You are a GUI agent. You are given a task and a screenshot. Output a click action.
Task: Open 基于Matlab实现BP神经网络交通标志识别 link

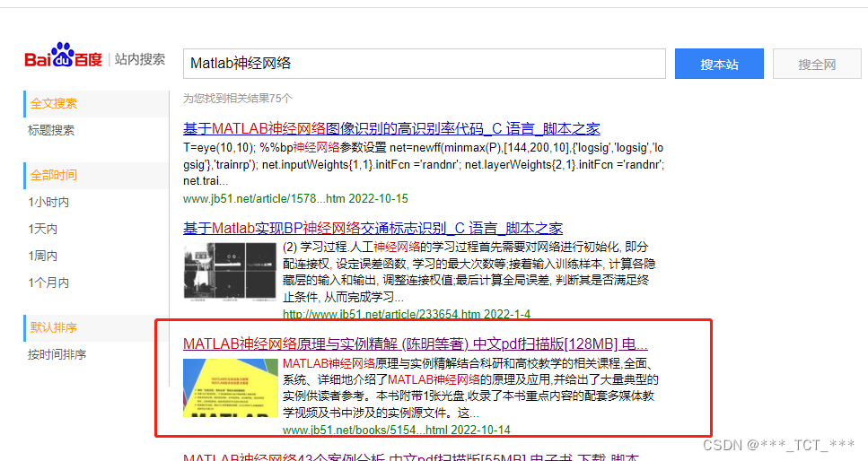[x=373, y=228]
